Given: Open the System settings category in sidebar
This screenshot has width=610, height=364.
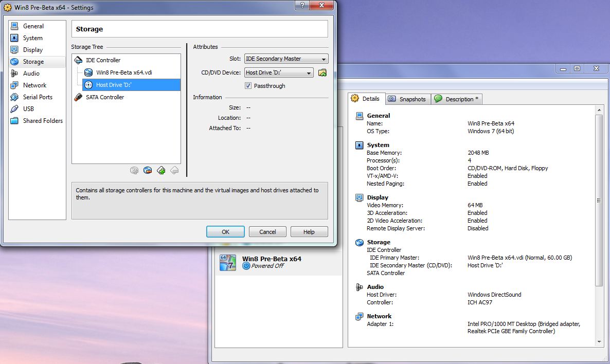Looking at the screenshot, I should coord(32,38).
